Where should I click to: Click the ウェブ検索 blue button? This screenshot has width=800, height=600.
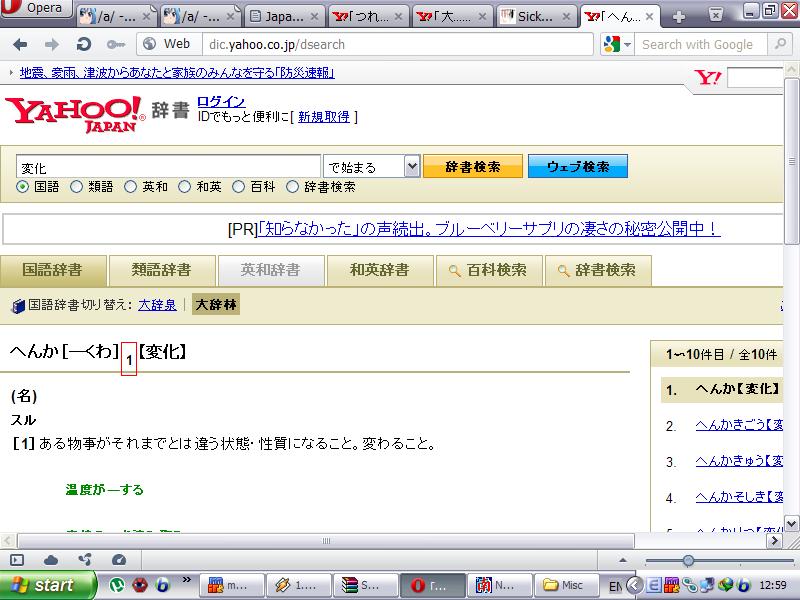[578, 166]
